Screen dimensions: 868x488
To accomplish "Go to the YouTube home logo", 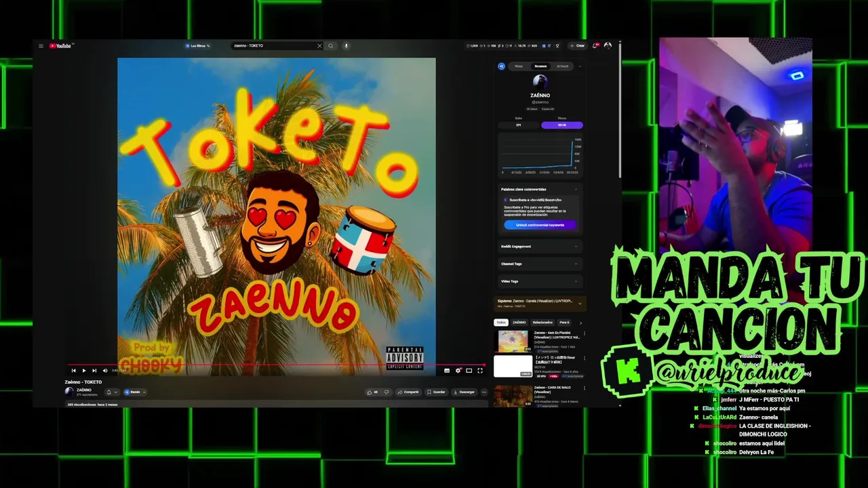I will [61, 46].
